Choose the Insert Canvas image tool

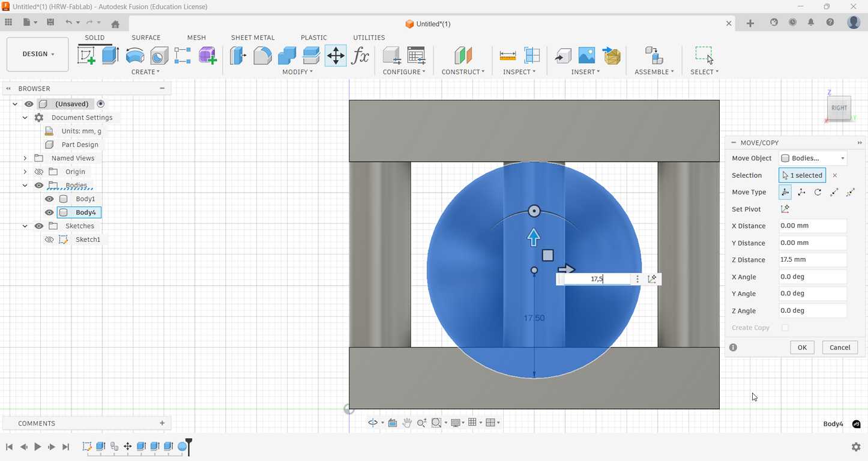[586, 56]
